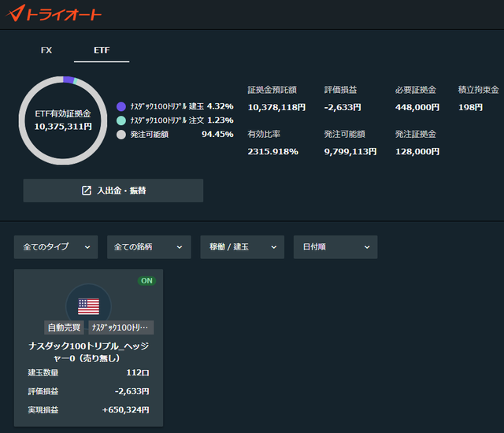The image size is (504, 433).
Task: Click the 4.32% legend percentage
Action: pos(220,106)
